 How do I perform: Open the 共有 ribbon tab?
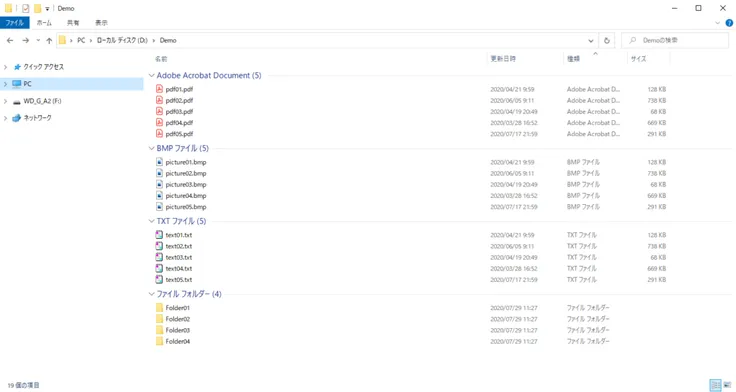pyautogui.click(x=73, y=23)
